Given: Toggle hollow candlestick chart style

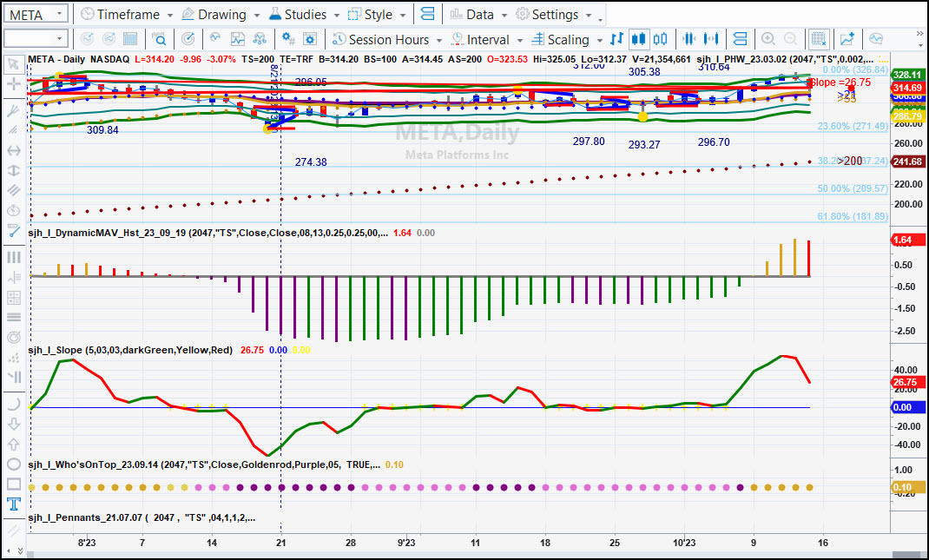Looking at the screenshot, I should coord(660,39).
